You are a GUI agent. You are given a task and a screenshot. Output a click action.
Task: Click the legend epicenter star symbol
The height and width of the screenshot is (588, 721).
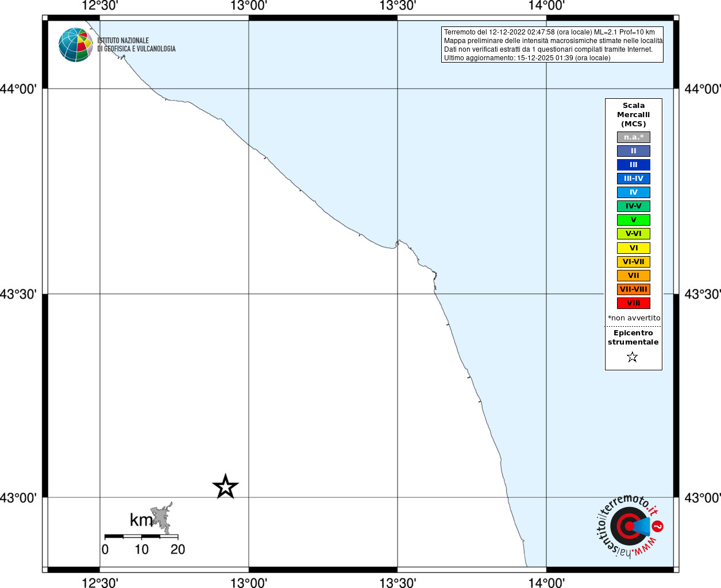point(633,357)
